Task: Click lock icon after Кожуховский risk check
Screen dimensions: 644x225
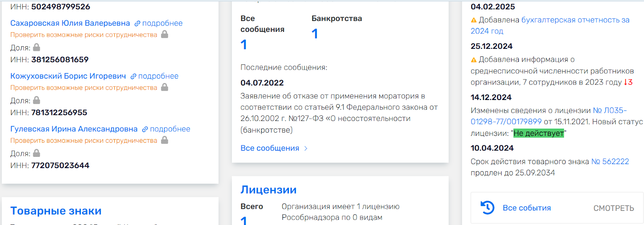Action: (x=164, y=87)
